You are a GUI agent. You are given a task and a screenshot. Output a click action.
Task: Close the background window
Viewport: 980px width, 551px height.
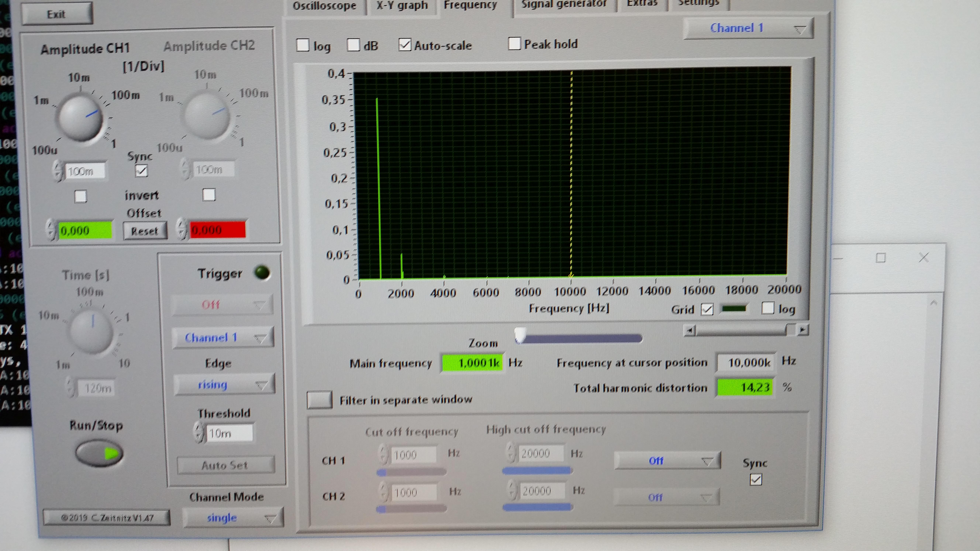point(924,257)
